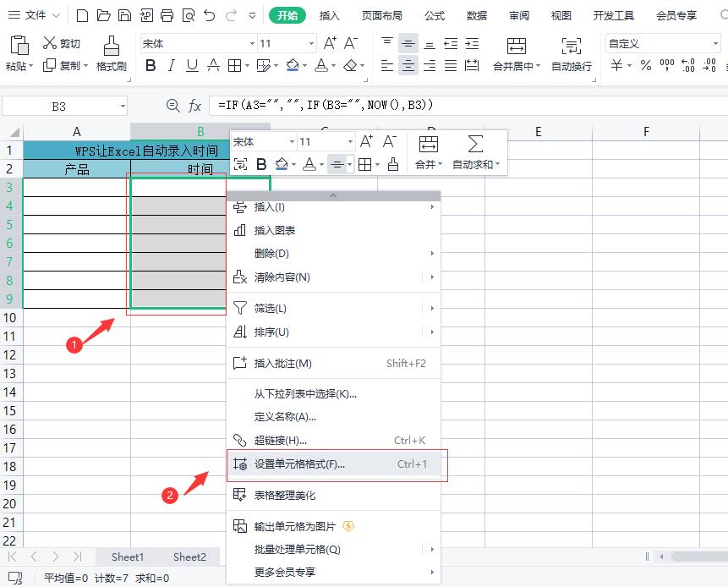Open ribbon font size dropdown showing 11
728x587 pixels.
311,44
